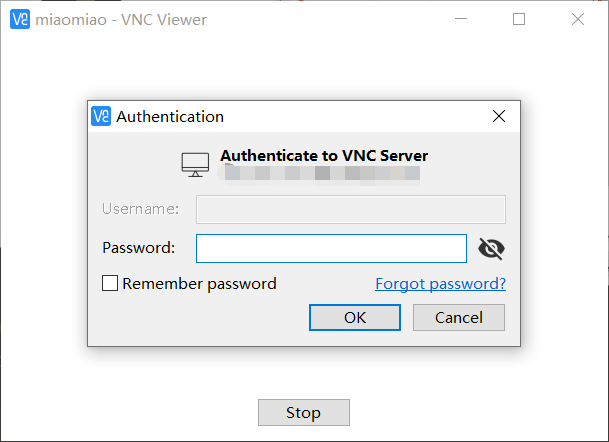
Task: Minimize the VNC Viewer window
Action: tap(461, 19)
